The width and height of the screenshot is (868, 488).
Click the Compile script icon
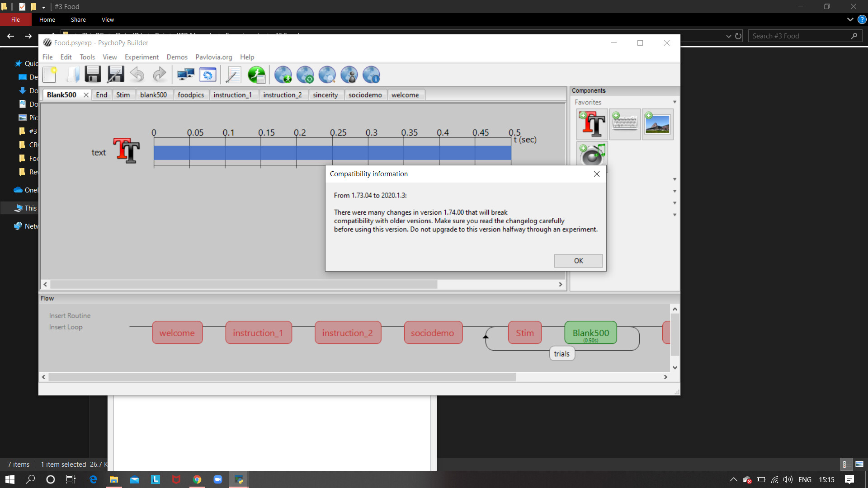(234, 75)
